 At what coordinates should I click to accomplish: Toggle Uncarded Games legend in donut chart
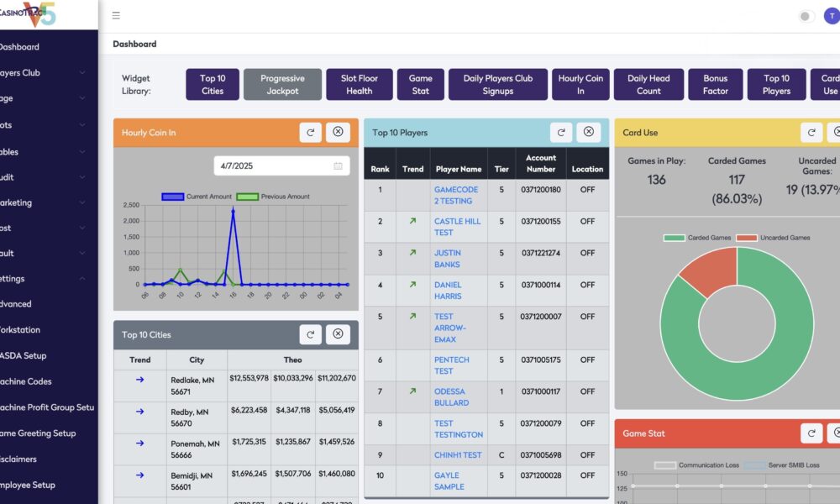(x=773, y=238)
